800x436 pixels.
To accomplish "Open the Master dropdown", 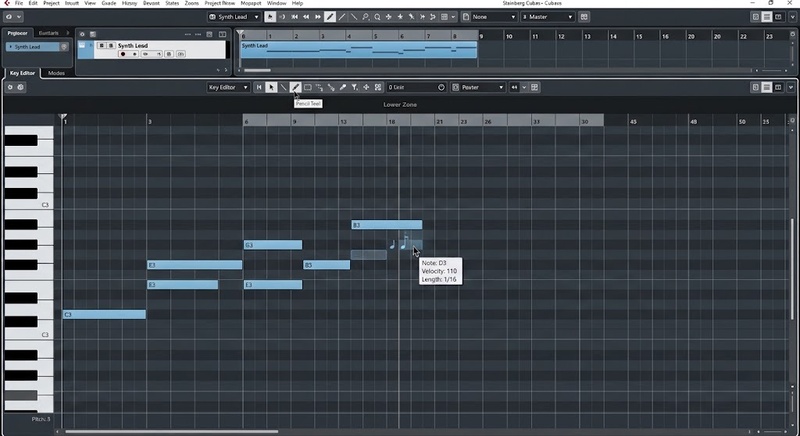I will pyautogui.click(x=548, y=17).
